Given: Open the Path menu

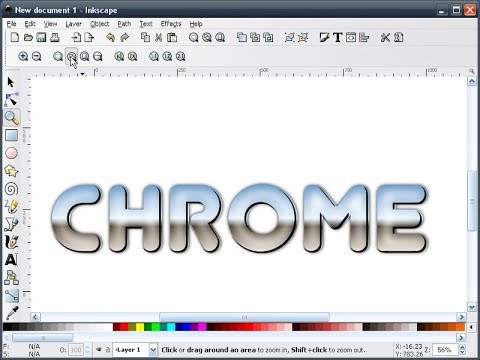Looking at the screenshot, I should pyautogui.click(x=124, y=24).
